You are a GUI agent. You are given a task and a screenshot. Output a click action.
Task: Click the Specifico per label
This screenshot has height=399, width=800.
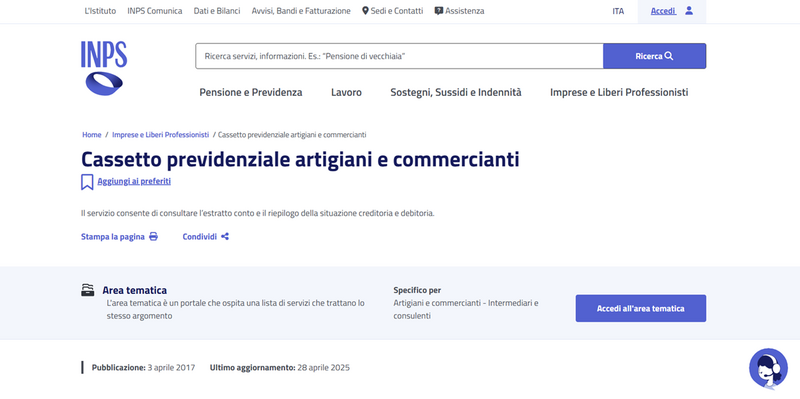tap(417, 290)
